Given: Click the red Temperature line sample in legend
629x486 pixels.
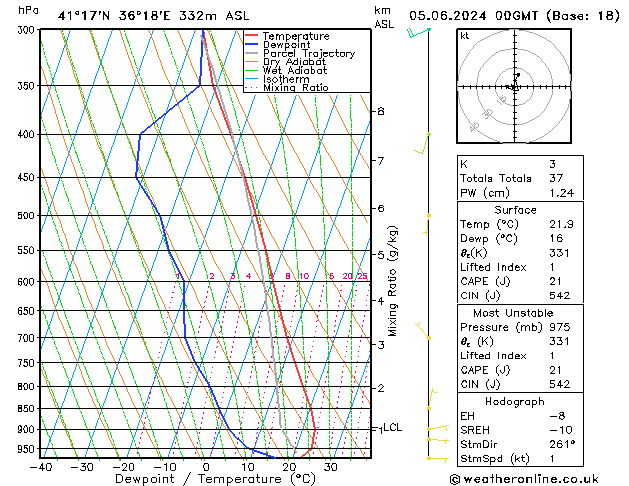Looking at the screenshot, I should (252, 35).
